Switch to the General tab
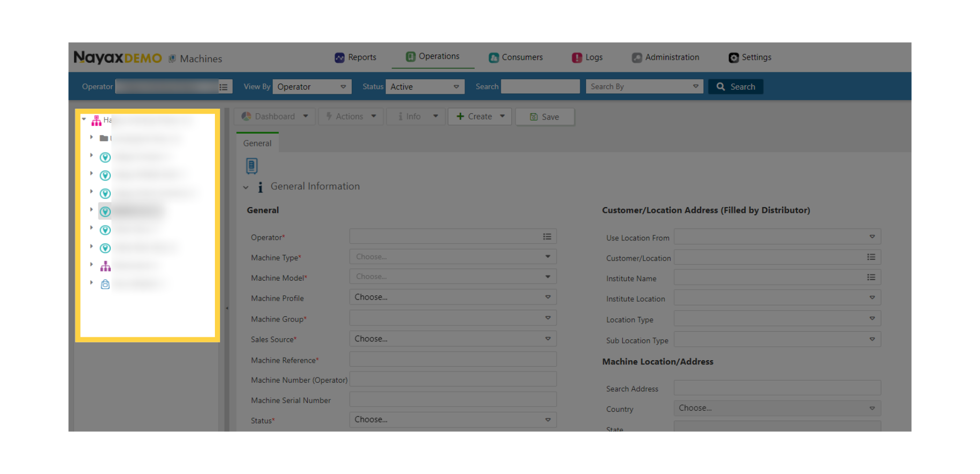Image resolution: width=980 pixels, height=474 pixels. tap(257, 143)
